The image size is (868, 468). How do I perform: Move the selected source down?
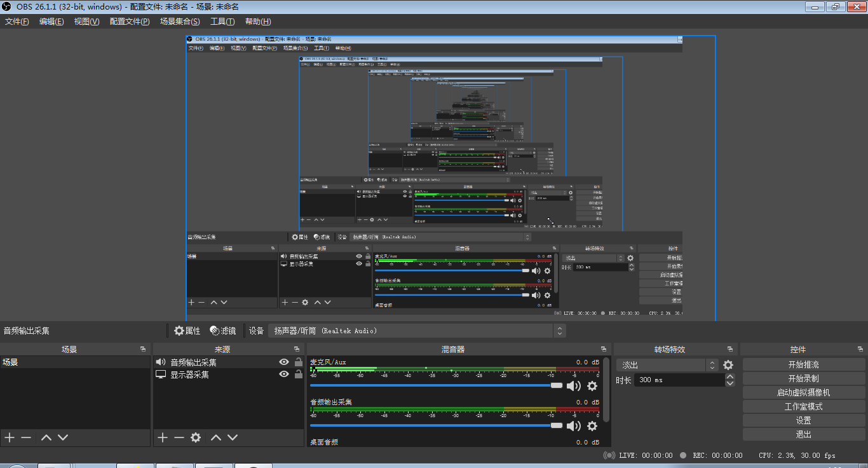pyautogui.click(x=233, y=437)
